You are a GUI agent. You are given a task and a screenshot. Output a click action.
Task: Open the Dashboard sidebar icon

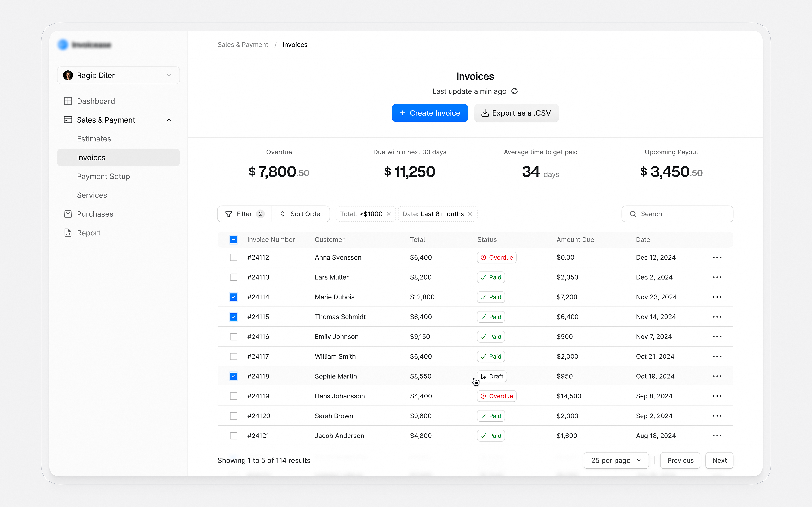pyautogui.click(x=68, y=101)
